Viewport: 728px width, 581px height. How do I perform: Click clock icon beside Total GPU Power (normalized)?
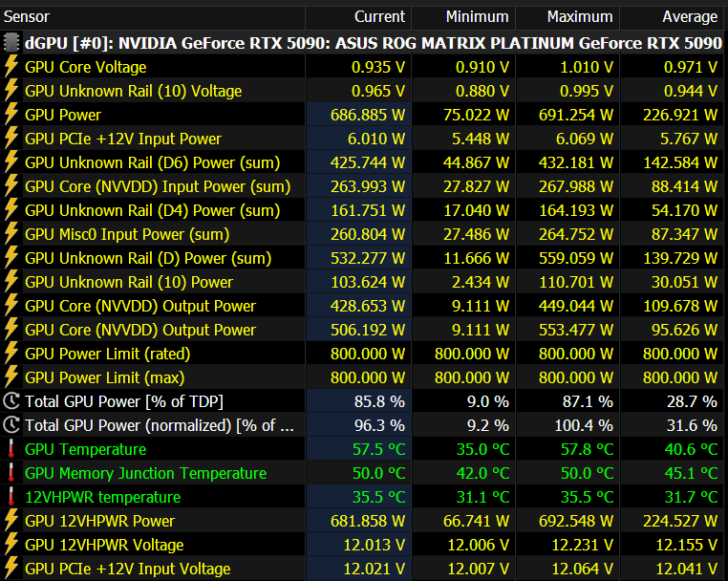point(11,425)
